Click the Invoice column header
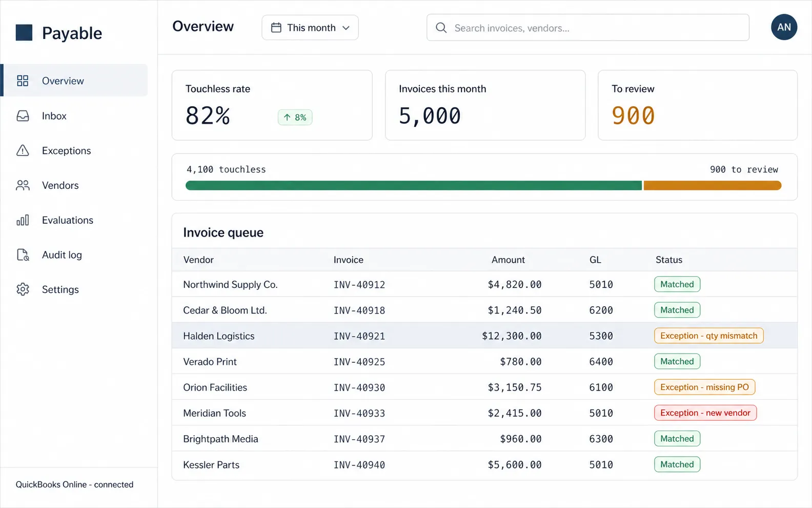This screenshot has width=812, height=508. pyautogui.click(x=349, y=260)
